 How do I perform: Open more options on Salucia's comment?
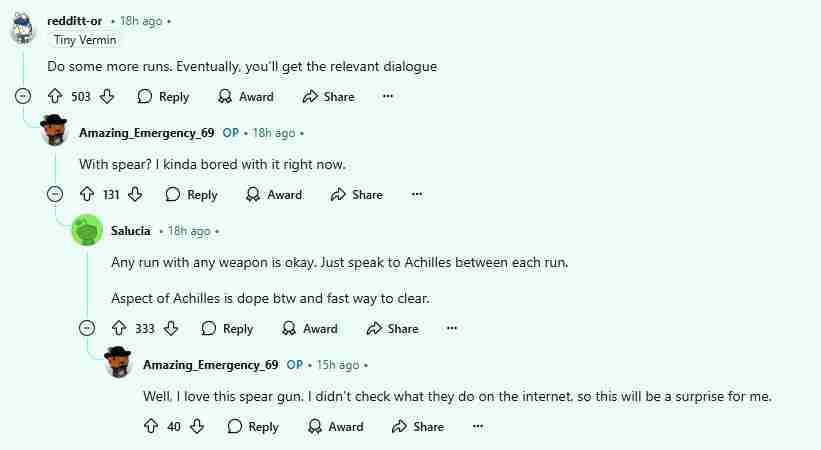[x=452, y=328]
